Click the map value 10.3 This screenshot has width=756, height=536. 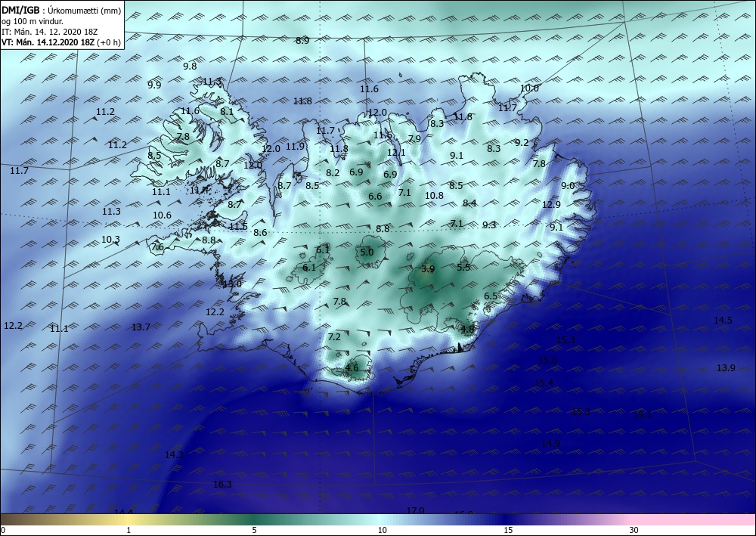(111, 240)
